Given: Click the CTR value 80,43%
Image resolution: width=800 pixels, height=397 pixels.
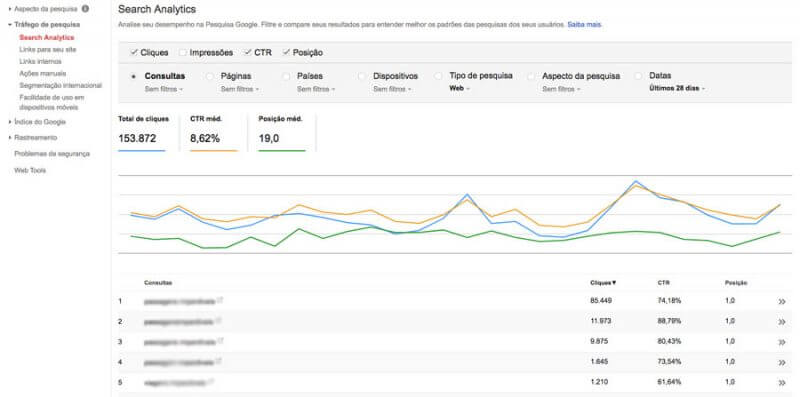Looking at the screenshot, I should [x=669, y=341].
